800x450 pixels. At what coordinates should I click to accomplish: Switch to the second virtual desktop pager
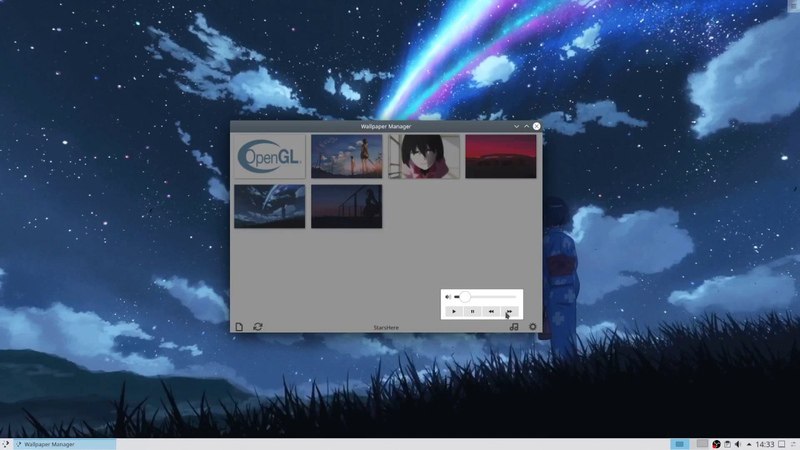[702, 444]
